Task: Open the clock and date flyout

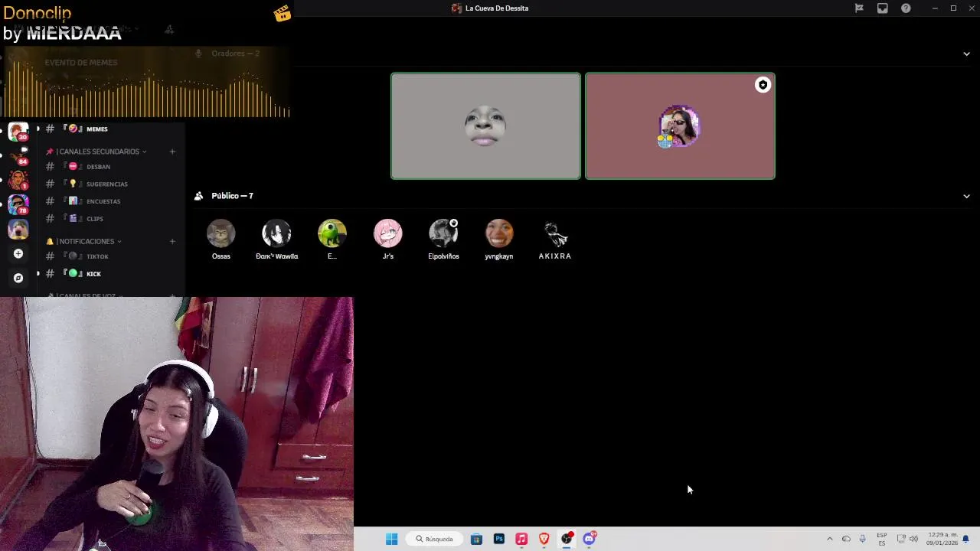Action: tap(942, 539)
